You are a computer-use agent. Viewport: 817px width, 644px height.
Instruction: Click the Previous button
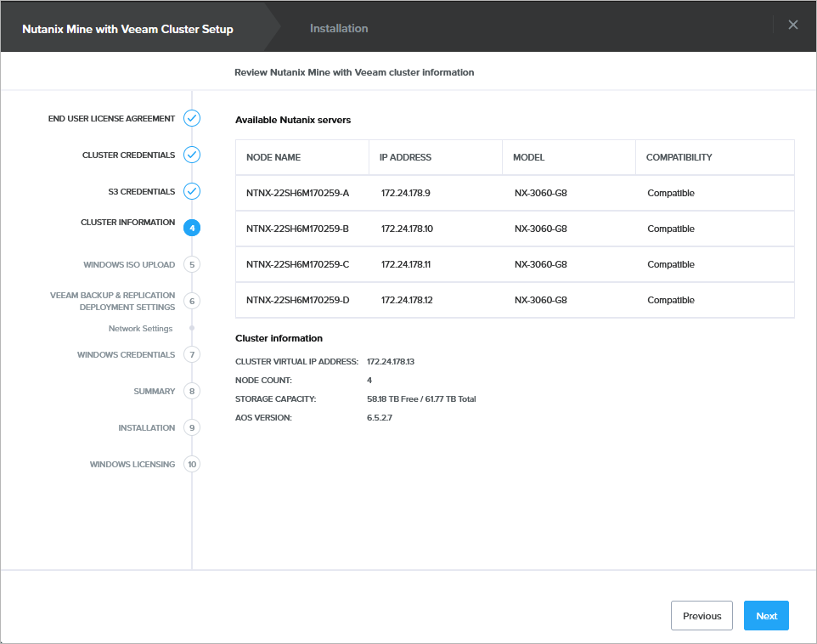[701, 616]
